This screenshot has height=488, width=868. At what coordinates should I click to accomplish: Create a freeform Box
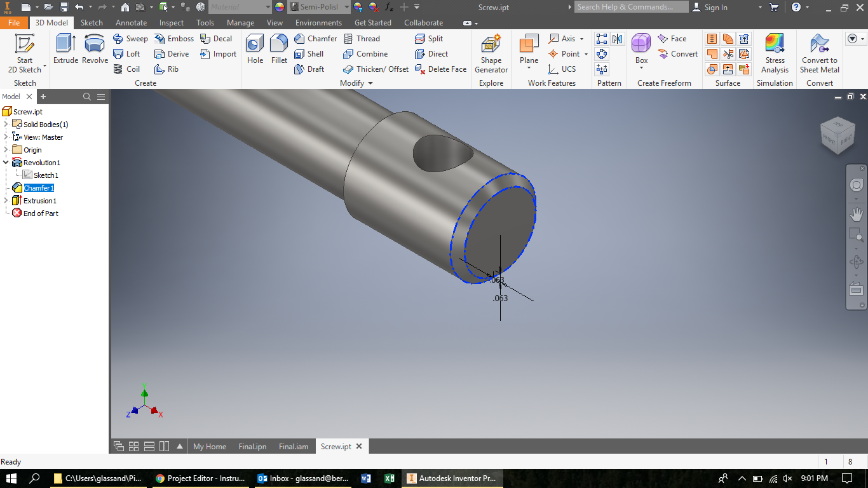tap(641, 50)
